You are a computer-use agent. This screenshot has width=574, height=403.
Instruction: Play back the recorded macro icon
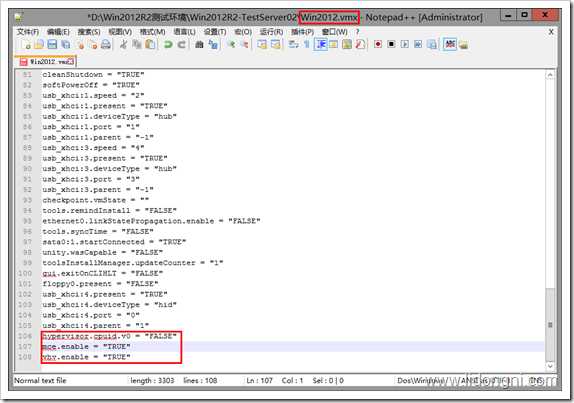(x=405, y=44)
